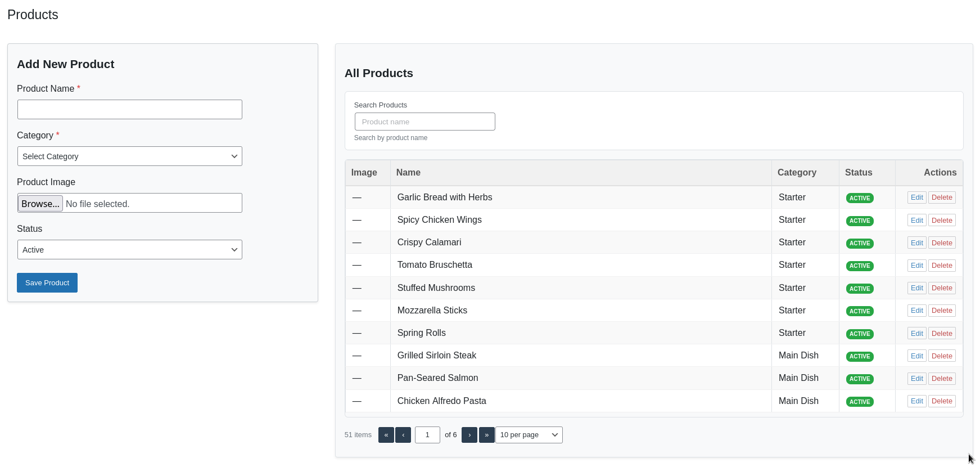The width and height of the screenshot is (980, 467).
Task: Go to the first page of products
Action: click(x=386, y=435)
